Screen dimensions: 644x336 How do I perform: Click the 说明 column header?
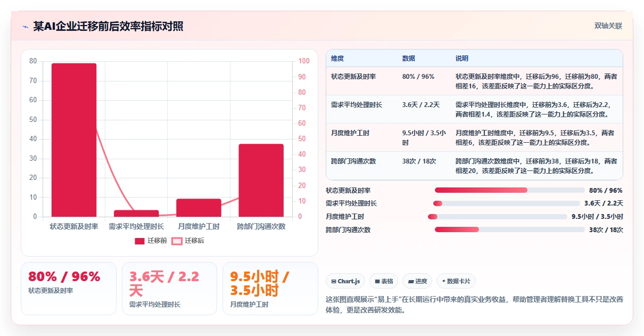pos(462,59)
